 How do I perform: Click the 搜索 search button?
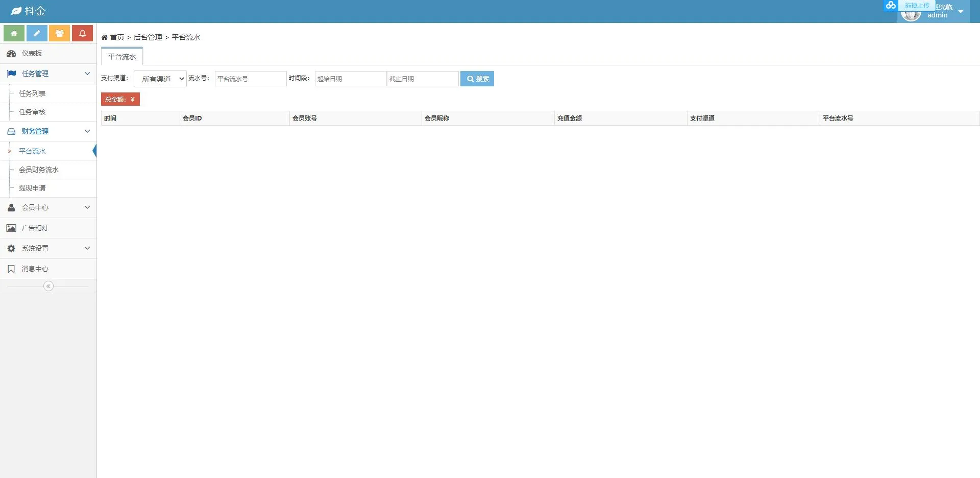(477, 79)
